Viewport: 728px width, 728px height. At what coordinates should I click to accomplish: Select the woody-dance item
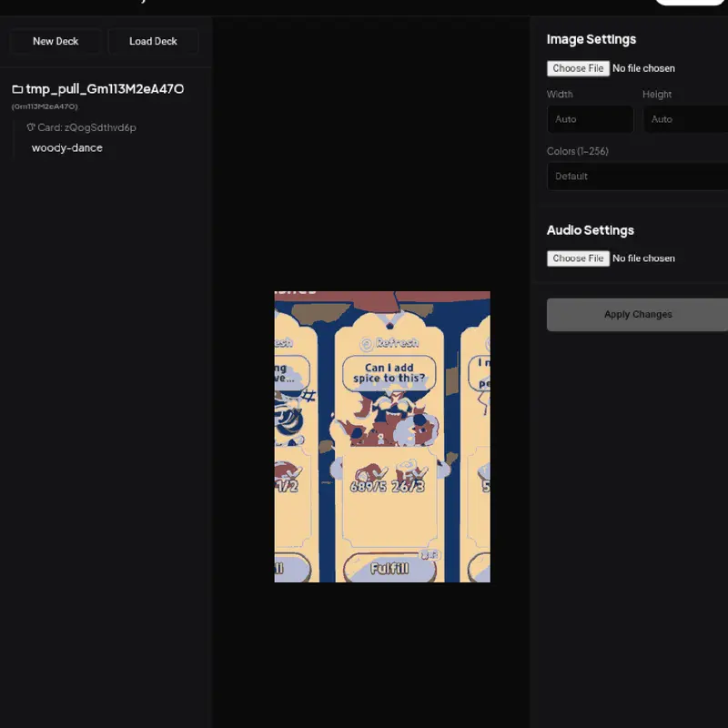pos(66,147)
